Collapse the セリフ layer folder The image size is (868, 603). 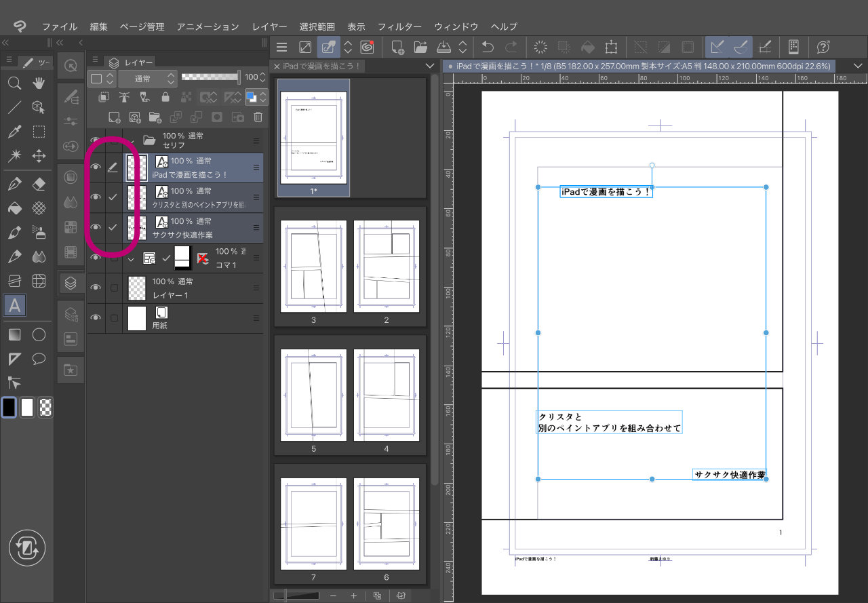pyautogui.click(x=132, y=140)
